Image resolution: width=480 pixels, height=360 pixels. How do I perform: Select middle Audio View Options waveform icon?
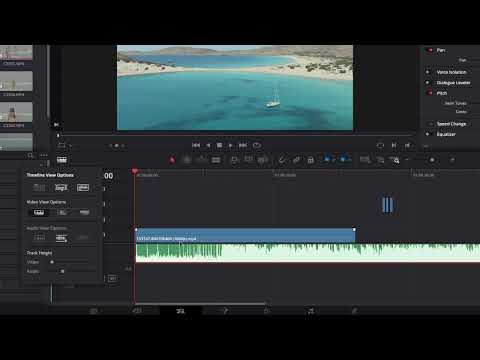pos(61,238)
